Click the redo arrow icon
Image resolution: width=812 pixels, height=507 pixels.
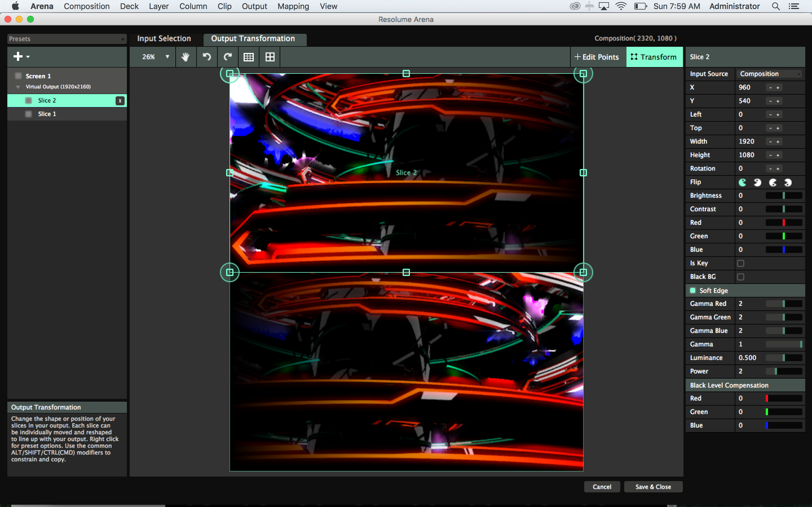pos(228,57)
